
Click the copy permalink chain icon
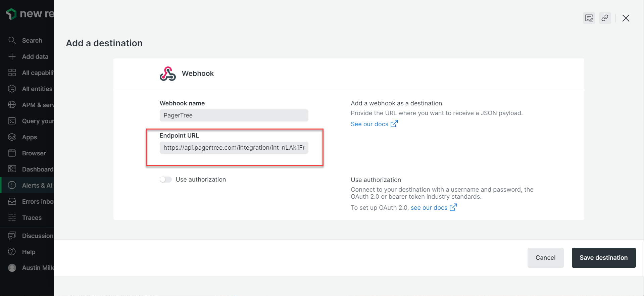(x=605, y=18)
